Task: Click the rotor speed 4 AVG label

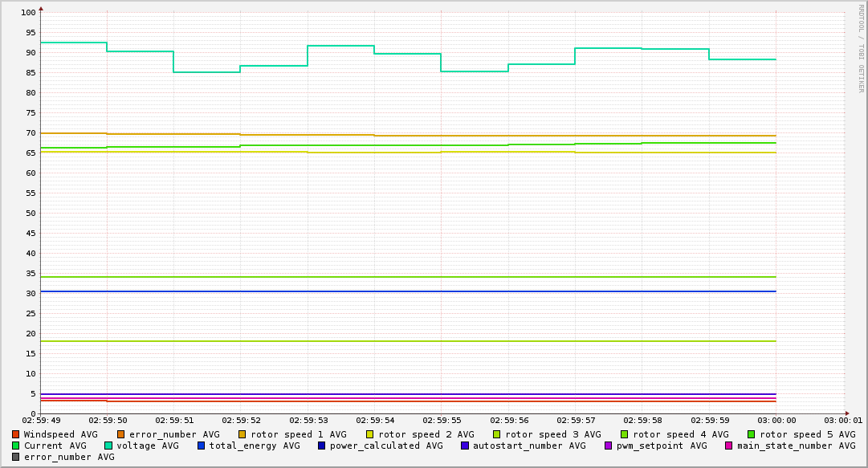Action: pyautogui.click(x=680, y=434)
